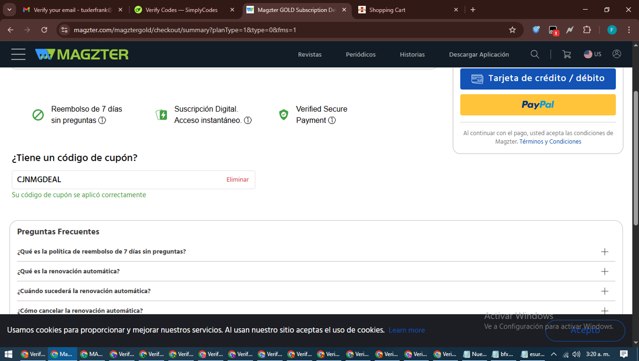Click the browser address bar URL
This screenshot has height=361, width=639.
tap(185, 30)
